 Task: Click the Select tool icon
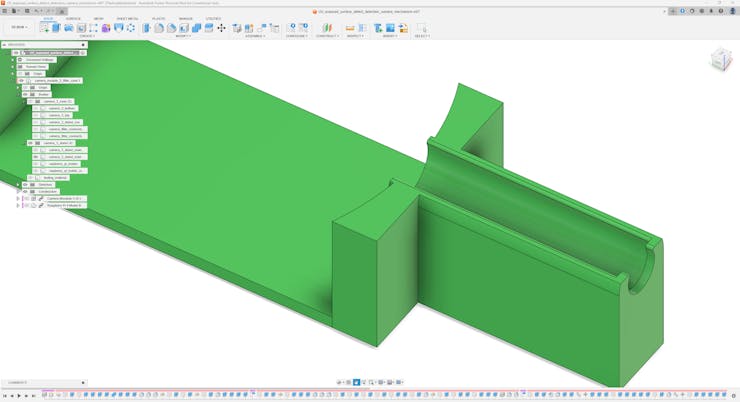[x=421, y=28]
